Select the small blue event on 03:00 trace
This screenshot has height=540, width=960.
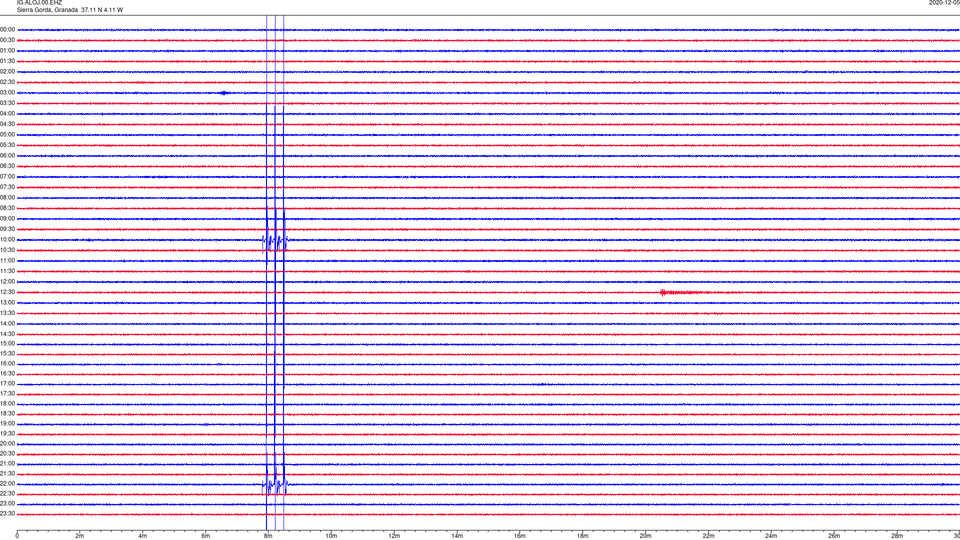(225, 93)
